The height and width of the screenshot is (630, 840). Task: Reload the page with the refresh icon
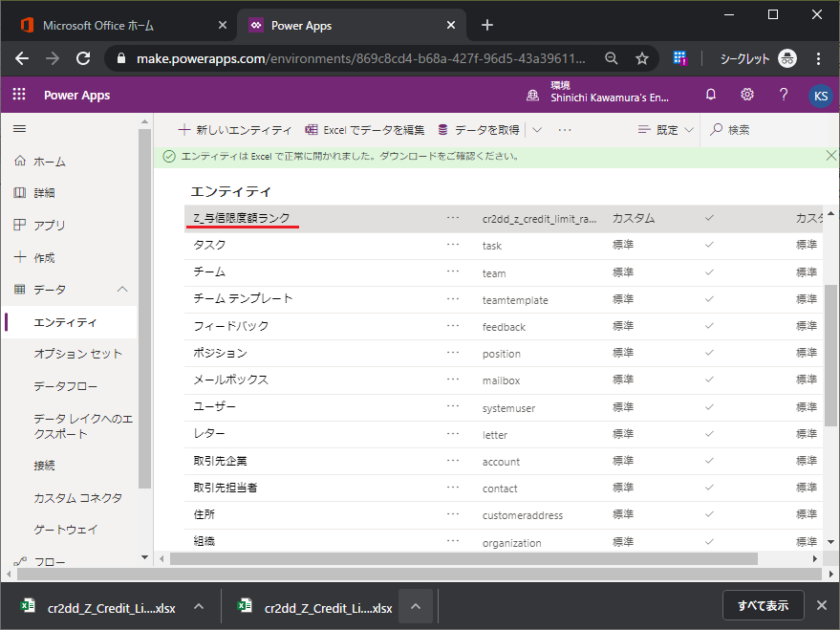tap(83, 58)
